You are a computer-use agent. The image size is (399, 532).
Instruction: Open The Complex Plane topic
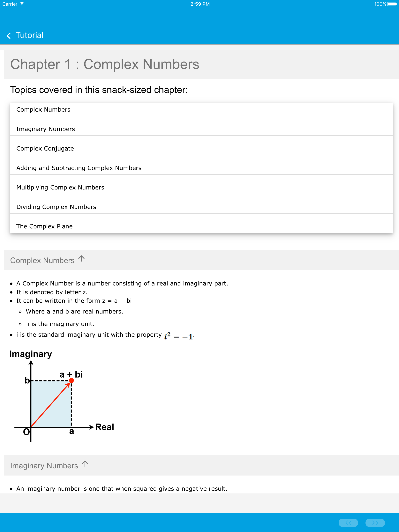click(x=44, y=226)
